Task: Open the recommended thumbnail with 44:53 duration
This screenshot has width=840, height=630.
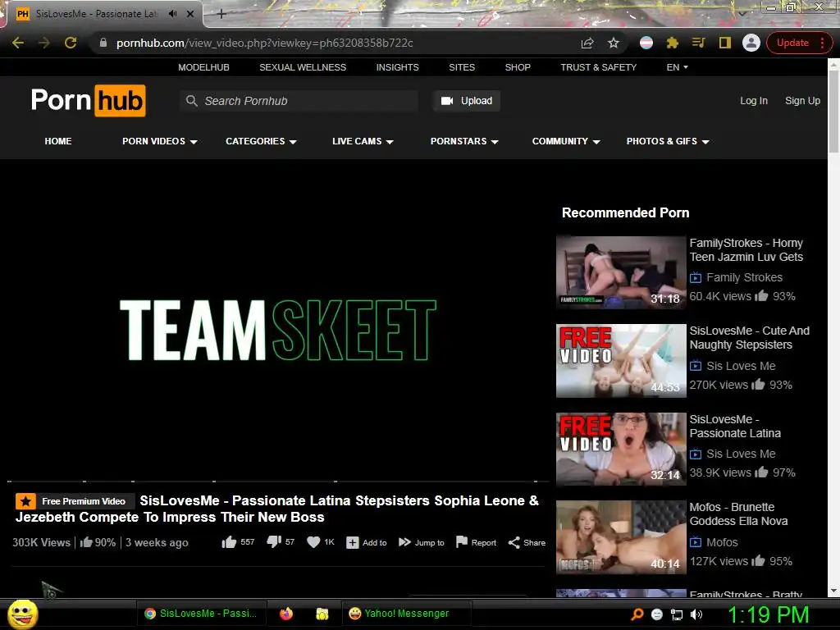Action: point(621,361)
